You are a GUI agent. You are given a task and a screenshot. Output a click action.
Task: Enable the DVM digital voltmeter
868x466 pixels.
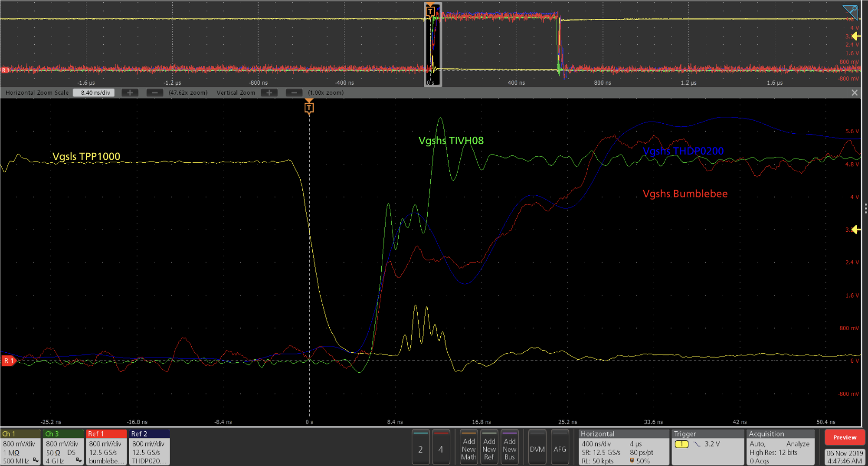click(x=537, y=448)
